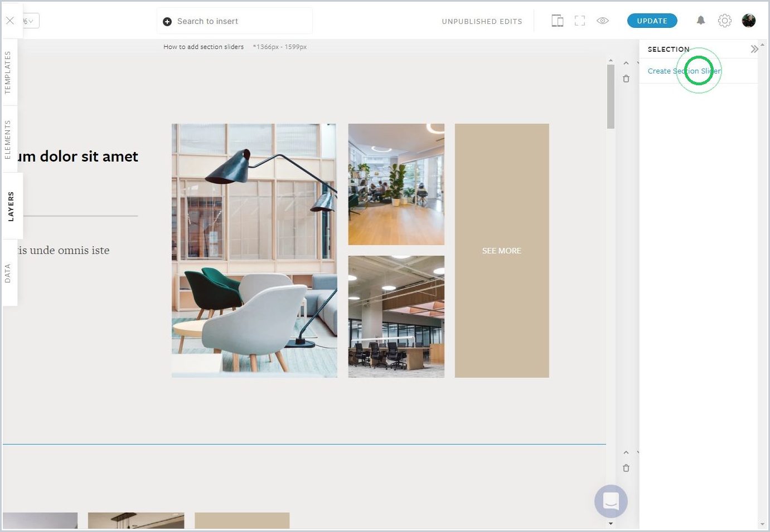This screenshot has width=770, height=532.
Task: Delete the first section with trash icon
Action: (x=626, y=79)
